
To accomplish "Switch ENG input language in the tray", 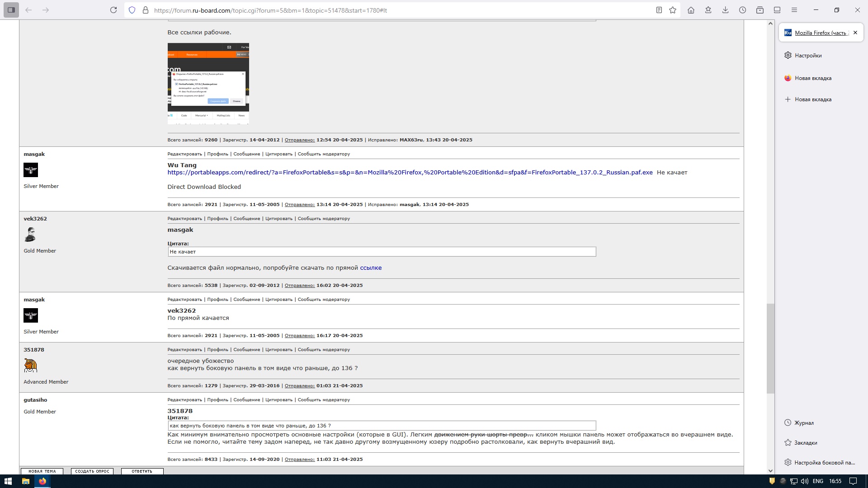I will pos(818,481).
